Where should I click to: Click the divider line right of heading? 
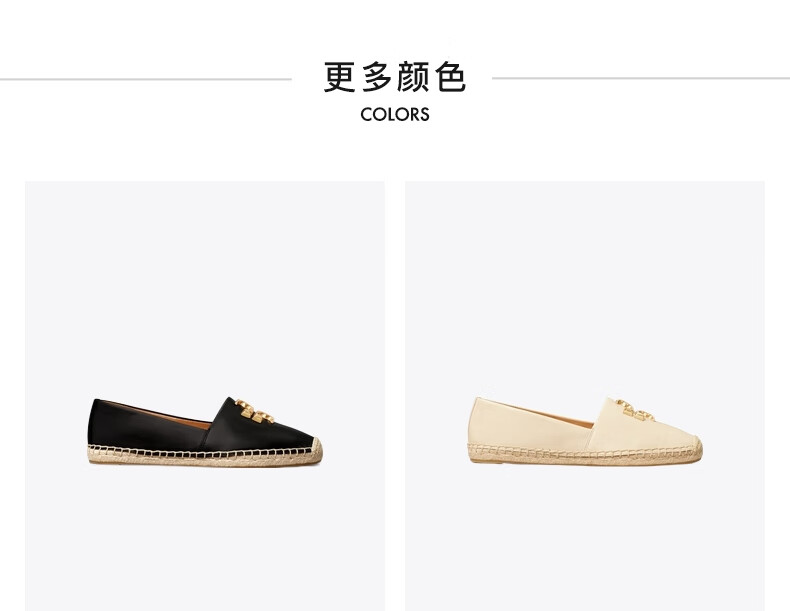tap(641, 78)
